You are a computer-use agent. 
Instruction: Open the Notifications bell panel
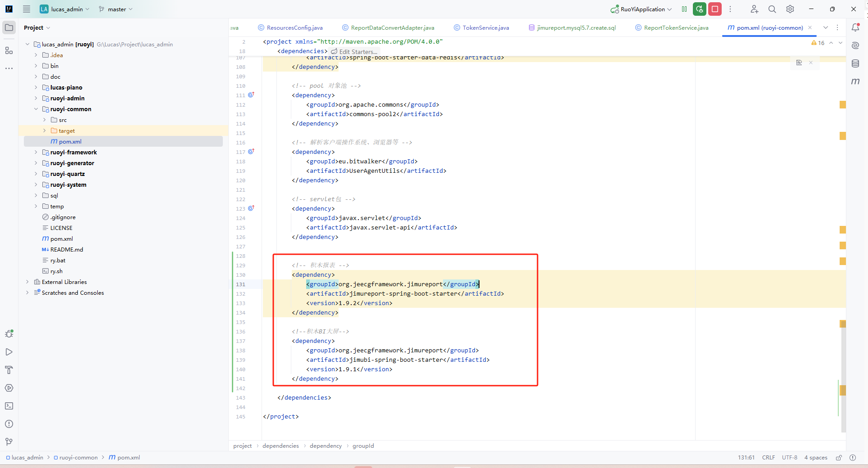855,27
